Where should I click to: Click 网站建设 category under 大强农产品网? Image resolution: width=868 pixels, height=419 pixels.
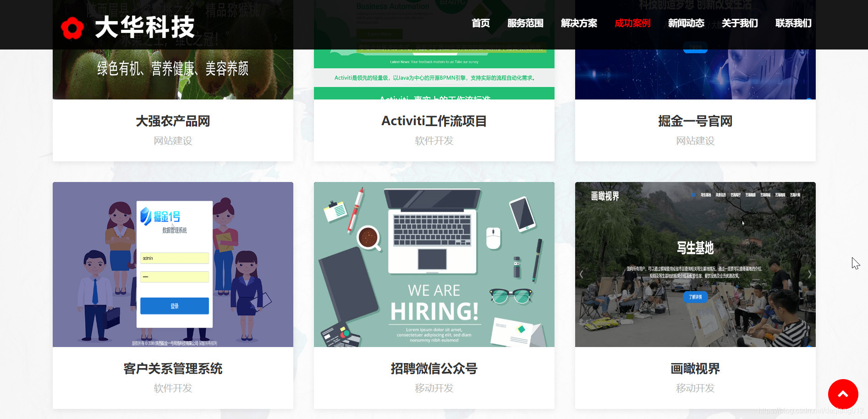point(173,141)
